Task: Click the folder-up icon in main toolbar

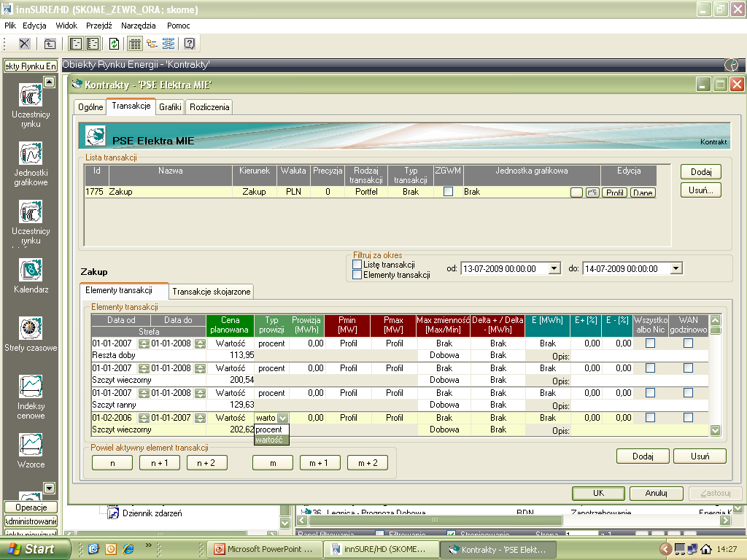Action: [x=50, y=44]
